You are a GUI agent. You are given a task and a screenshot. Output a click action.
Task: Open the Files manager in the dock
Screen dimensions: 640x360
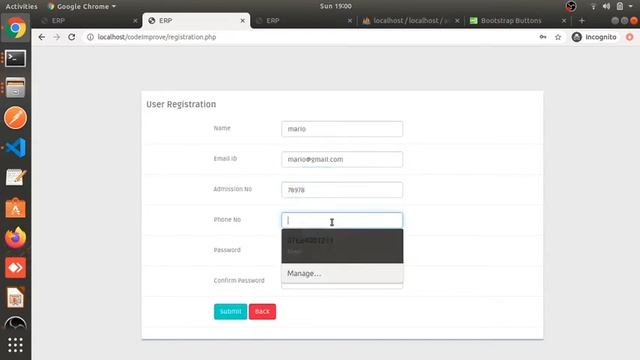(x=16, y=88)
